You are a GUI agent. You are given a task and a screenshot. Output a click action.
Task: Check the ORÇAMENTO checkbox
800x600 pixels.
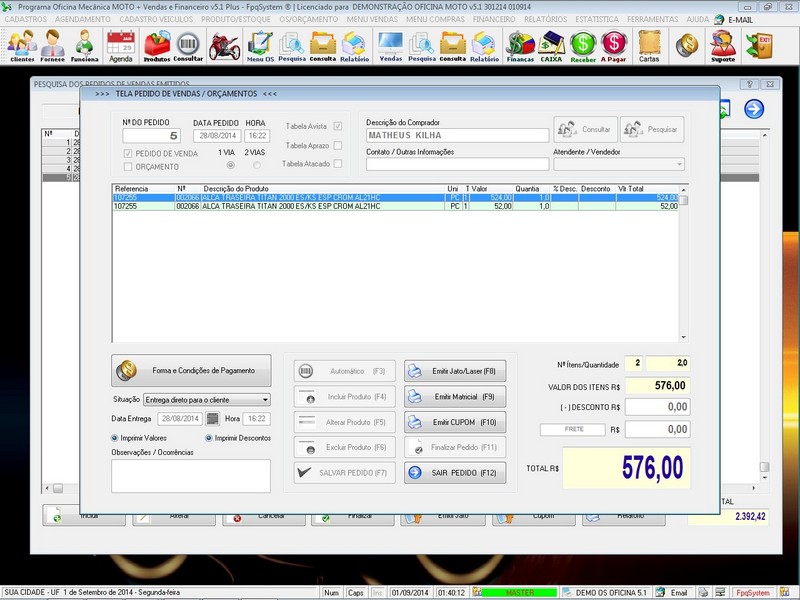128,167
